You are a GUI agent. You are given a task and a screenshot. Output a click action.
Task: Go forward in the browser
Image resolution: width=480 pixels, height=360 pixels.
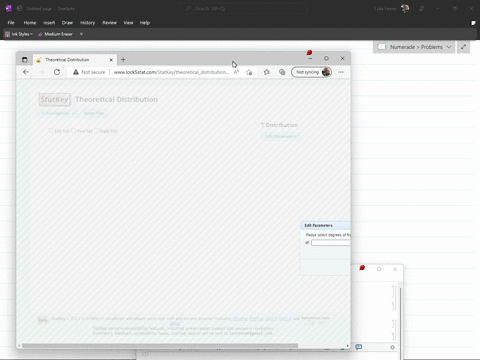click(41, 72)
